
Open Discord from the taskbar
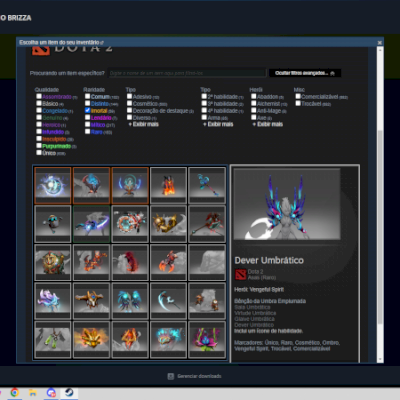click(x=51, y=393)
